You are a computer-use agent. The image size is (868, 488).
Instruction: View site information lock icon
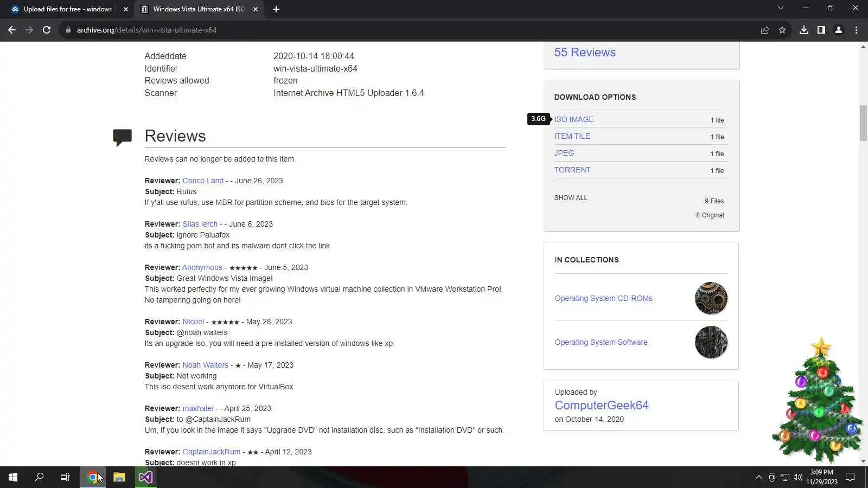tap(68, 30)
